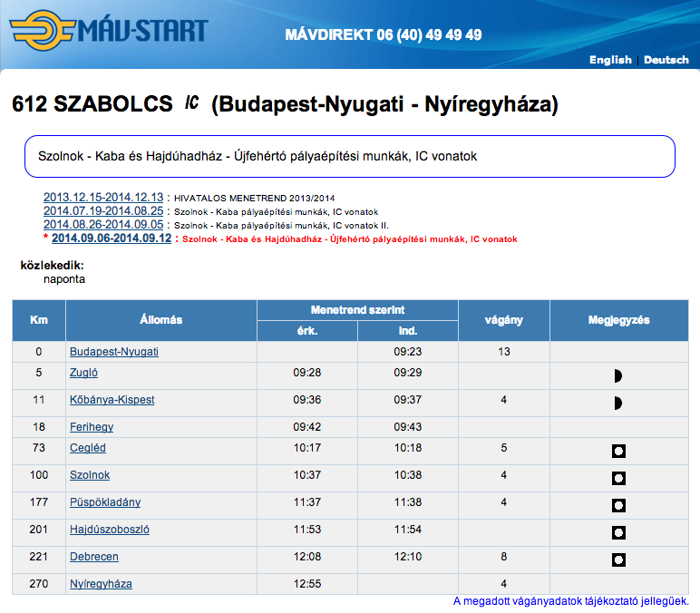Click the square-dot icon in Hajdúszoboszló row
This screenshot has width=700, height=613.
618,532
